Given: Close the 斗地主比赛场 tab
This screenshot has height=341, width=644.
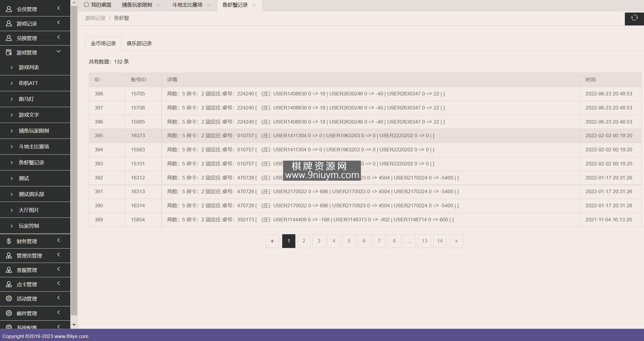Looking at the screenshot, I should [209, 5].
